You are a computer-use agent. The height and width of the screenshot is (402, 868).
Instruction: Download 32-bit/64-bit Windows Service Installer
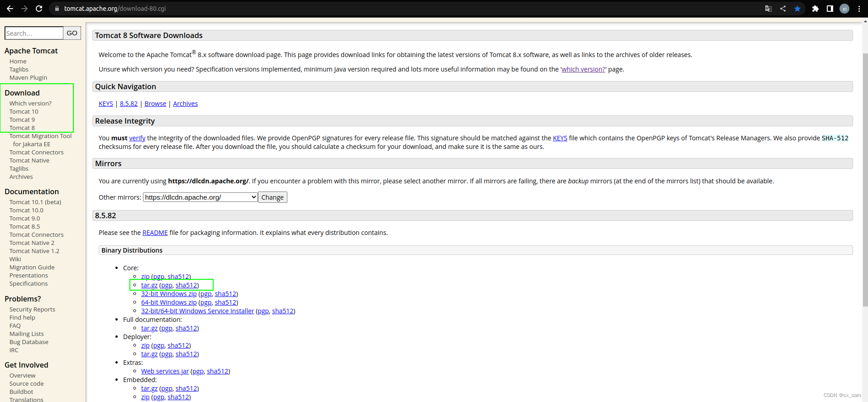coord(197,311)
